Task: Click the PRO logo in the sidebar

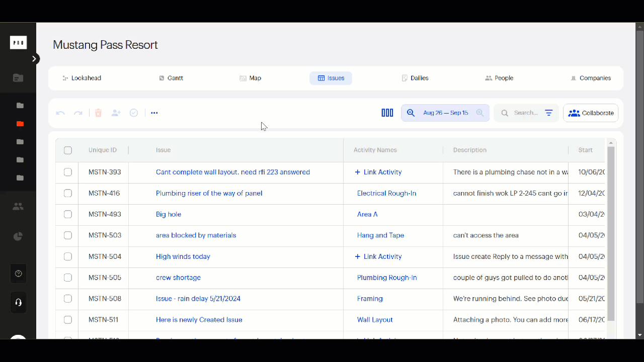Action: pyautogui.click(x=18, y=43)
